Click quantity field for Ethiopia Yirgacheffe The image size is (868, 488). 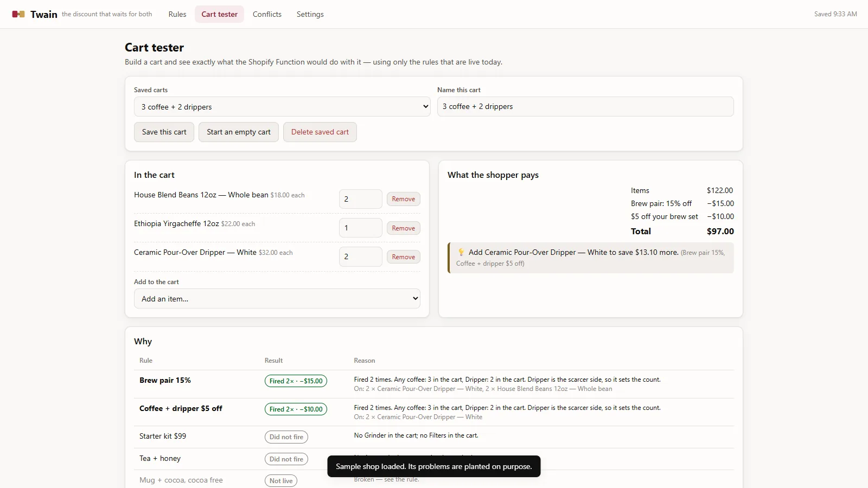tap(361, 228)
